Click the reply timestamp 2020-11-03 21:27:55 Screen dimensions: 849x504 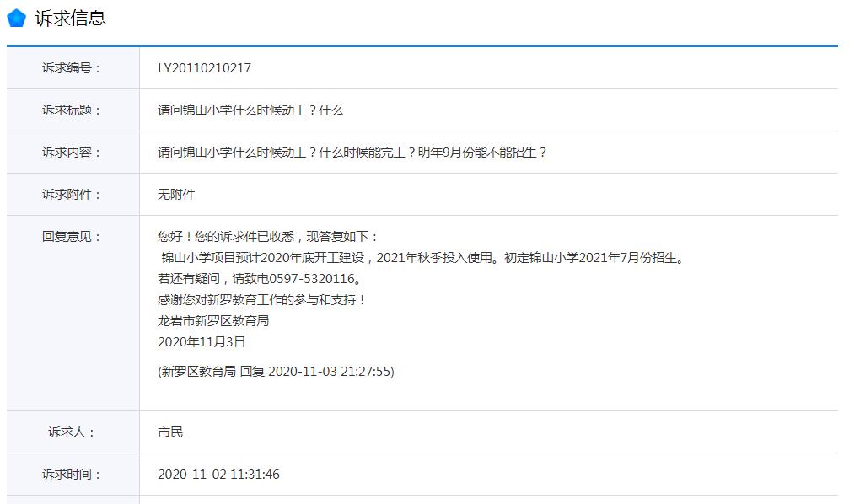[276, 372]
